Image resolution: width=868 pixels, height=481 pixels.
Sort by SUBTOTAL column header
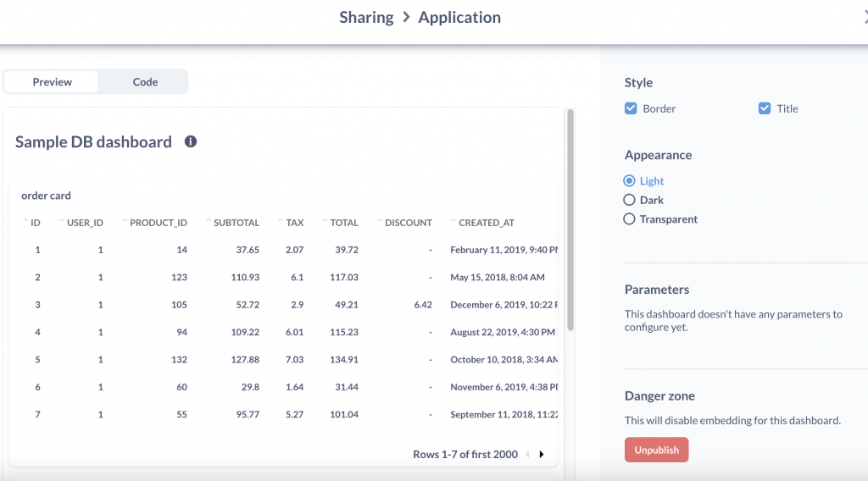coord(236,223)
